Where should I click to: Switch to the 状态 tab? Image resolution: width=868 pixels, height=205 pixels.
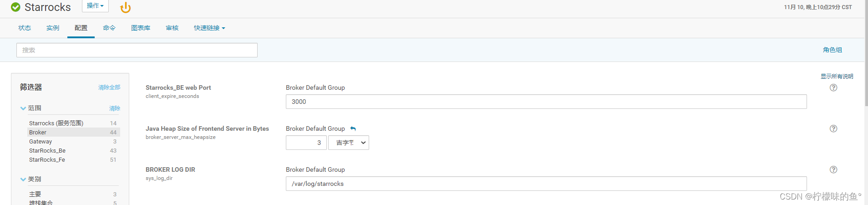(x=25, y=28)
